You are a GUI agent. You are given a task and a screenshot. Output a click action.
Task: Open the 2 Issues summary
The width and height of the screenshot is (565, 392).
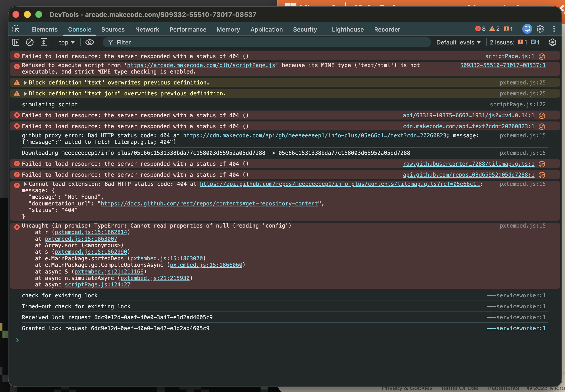click(515, 42)
